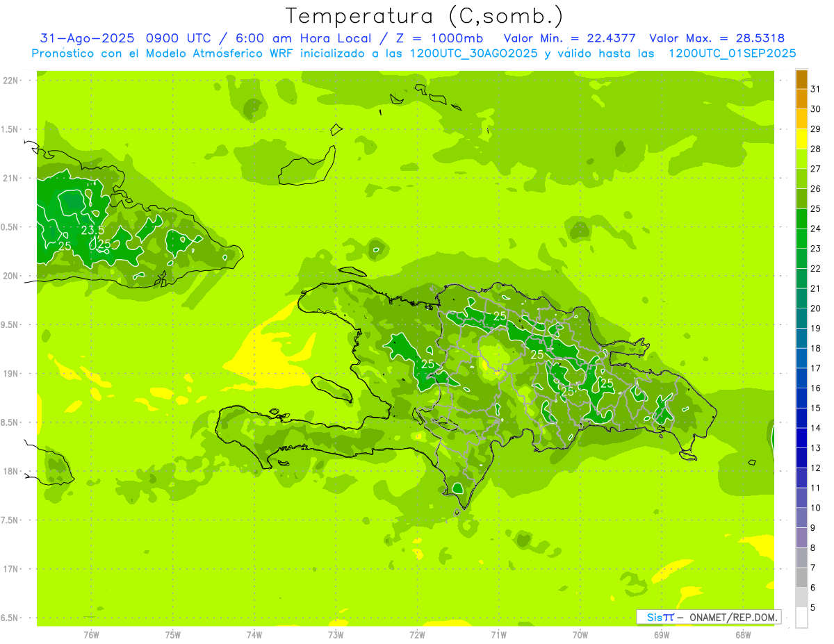834x644 pixels.
Task: Click the "23.5" contour label over Cuba
Action: [x=92, y=230]
